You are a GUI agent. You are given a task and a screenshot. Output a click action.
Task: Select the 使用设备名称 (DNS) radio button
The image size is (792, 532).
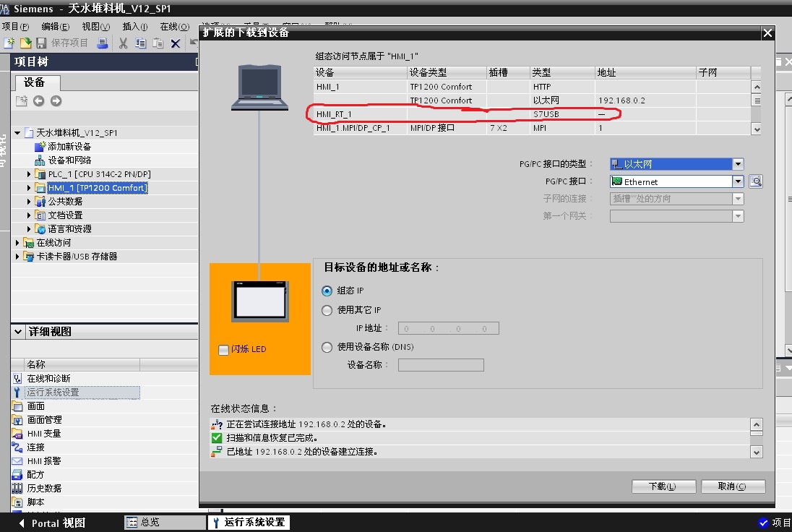pyautogui.click(x=327, y=347)
